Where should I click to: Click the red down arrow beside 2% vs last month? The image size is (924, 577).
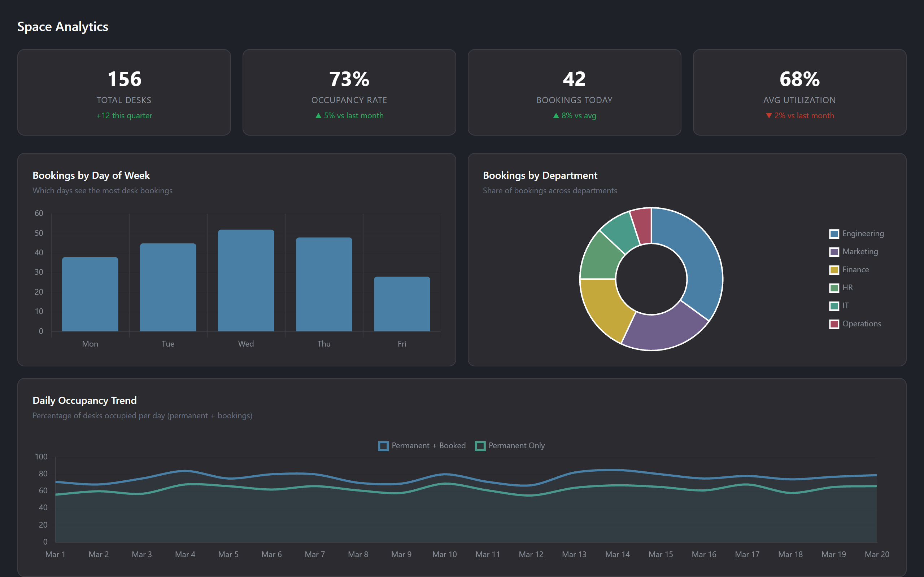click(x=770, y=116)
